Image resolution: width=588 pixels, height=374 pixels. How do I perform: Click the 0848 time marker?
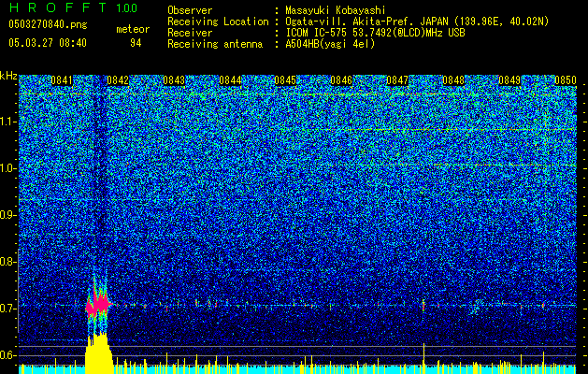[x=453, y=80]
